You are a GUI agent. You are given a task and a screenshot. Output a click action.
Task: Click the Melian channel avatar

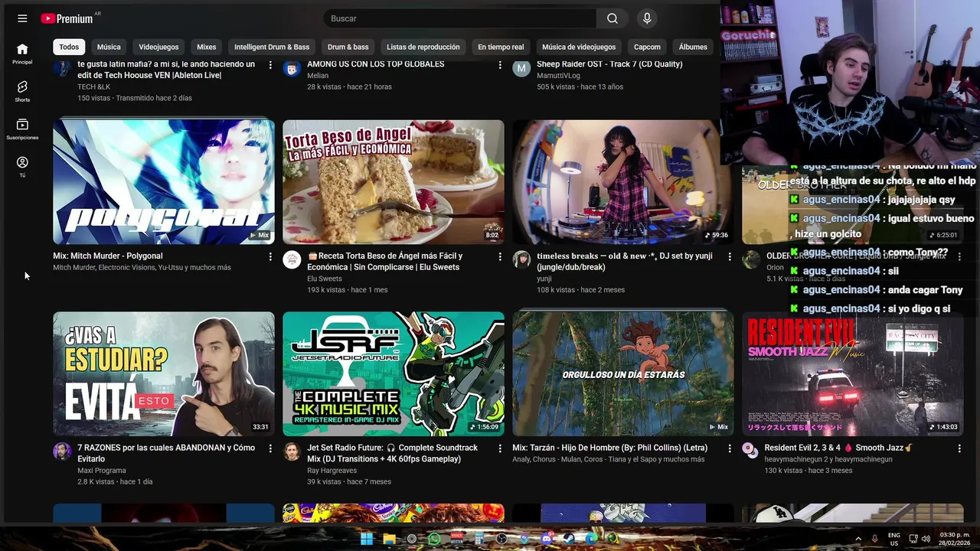(x=292, y=68)
